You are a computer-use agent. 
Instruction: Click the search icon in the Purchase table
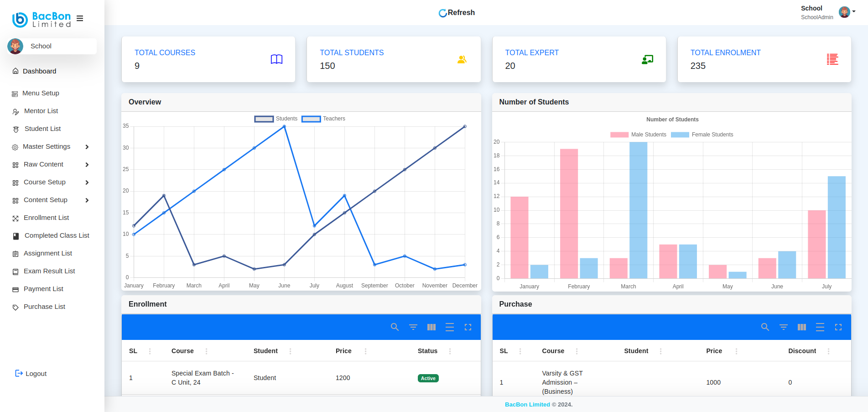pyautogui.click(x=765, y=327)
